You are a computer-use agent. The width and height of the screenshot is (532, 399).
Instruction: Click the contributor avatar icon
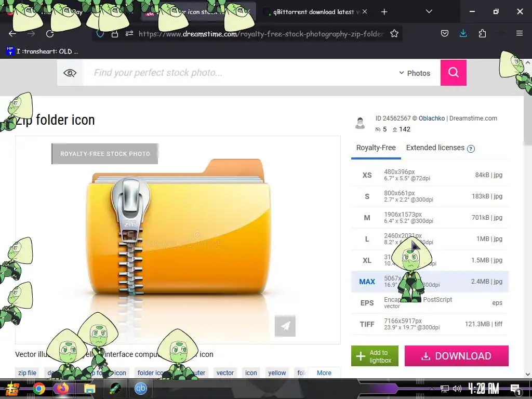360,123
